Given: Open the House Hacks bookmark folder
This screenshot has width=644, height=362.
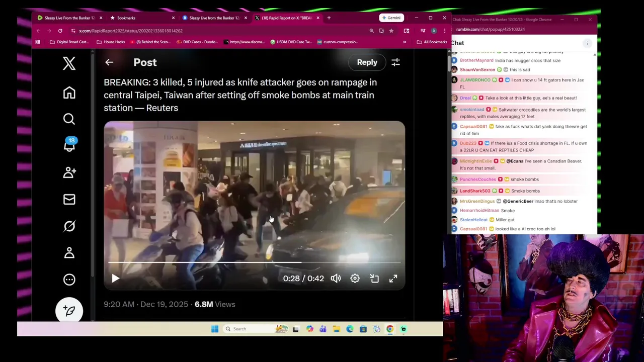Looking at the screenshot, I should tap(111, 42).
